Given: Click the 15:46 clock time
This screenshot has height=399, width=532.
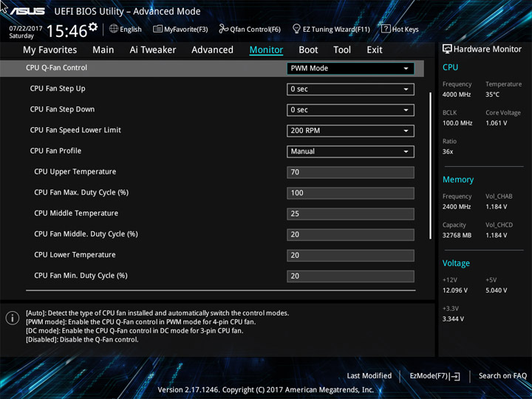Looking at the screenshot, I should click(66, 31).
